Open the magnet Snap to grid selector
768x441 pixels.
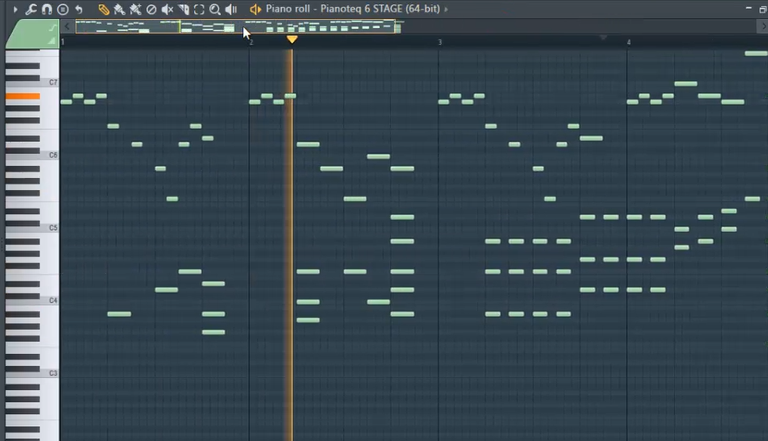[x=47, y=9]
